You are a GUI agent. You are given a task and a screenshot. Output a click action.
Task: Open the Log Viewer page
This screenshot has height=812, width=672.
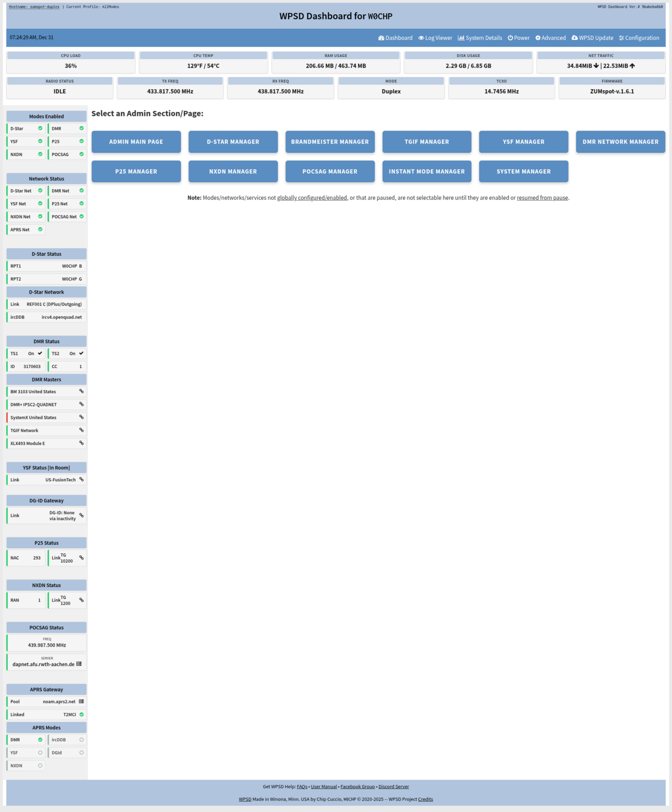(435, 38)
